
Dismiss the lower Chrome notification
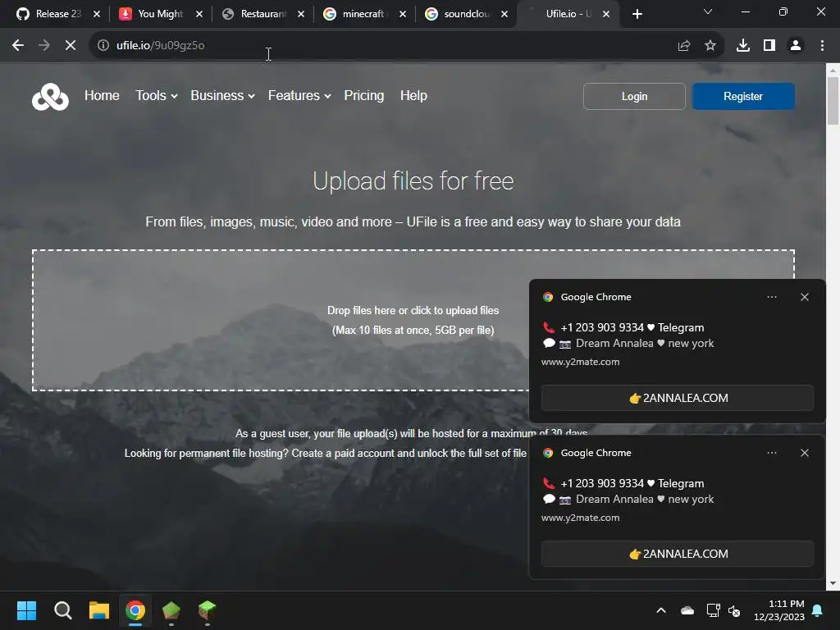(x=805, y=453)
